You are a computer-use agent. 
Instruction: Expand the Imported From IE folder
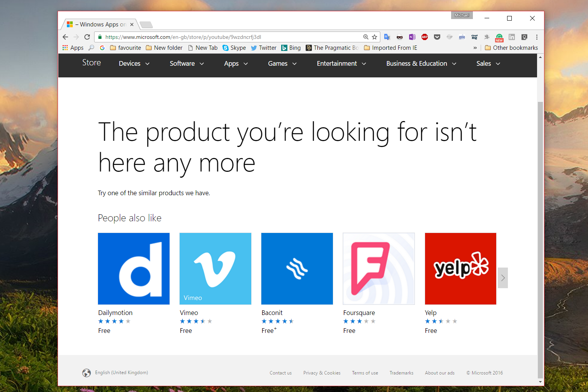pyautogui.click(x=390, y=48)
